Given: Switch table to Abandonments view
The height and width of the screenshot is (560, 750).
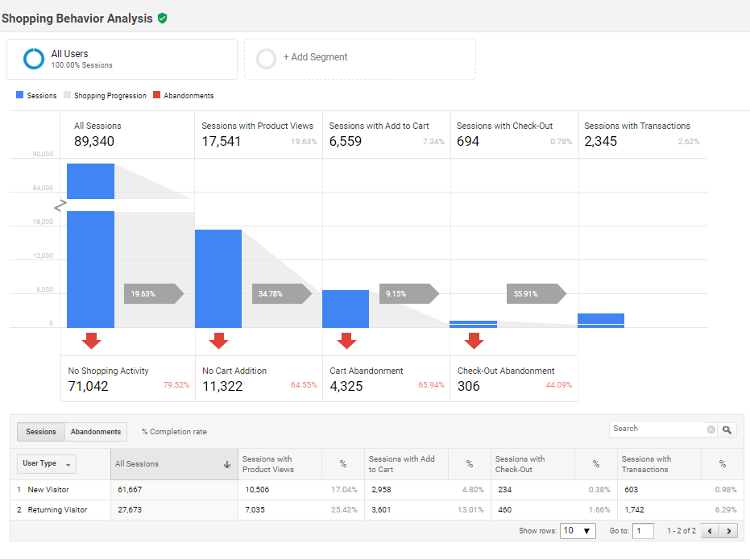Looking at the screenshot, I should coord(96,432).
